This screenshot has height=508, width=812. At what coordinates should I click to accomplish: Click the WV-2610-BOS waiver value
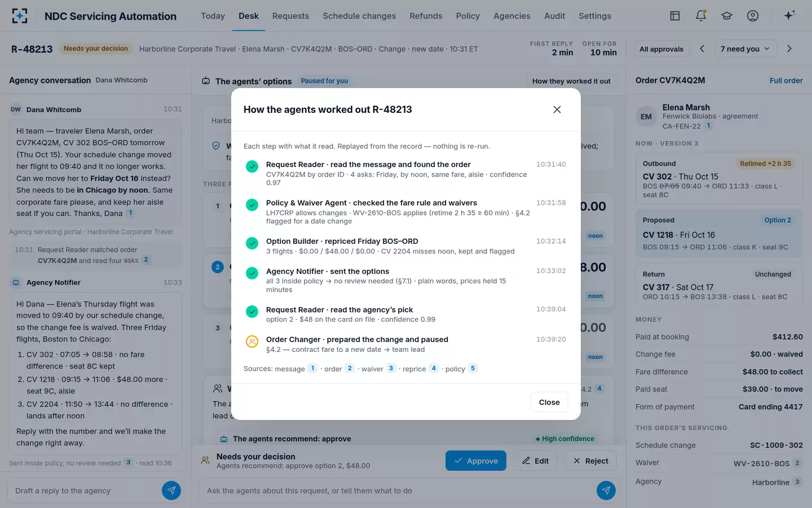(761, 463)
